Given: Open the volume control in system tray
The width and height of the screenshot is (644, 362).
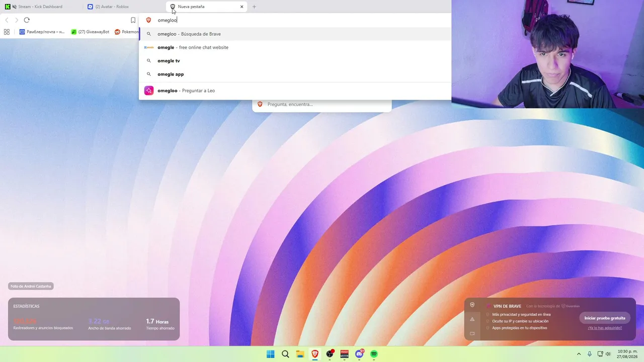Looking at the screenshot, I should [x=608, y=354].
